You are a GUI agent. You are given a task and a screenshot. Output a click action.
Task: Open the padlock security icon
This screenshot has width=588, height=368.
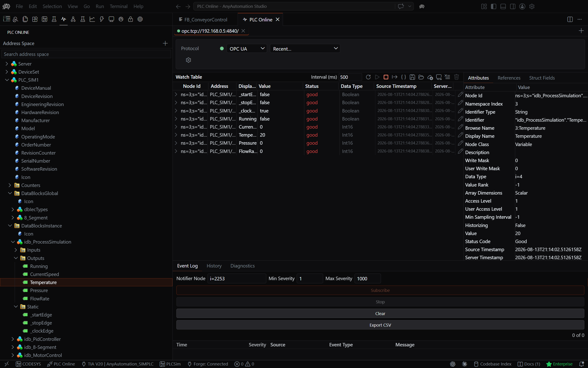coord(130,19)
